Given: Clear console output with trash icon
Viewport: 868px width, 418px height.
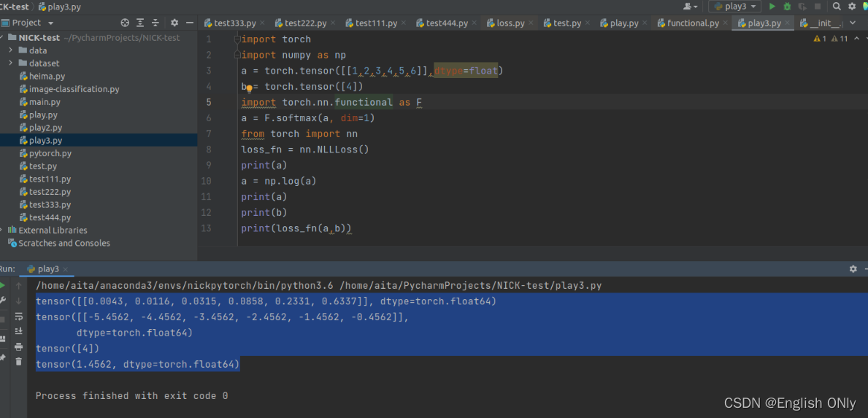Looking at the screenshot, I should [19, 361].
